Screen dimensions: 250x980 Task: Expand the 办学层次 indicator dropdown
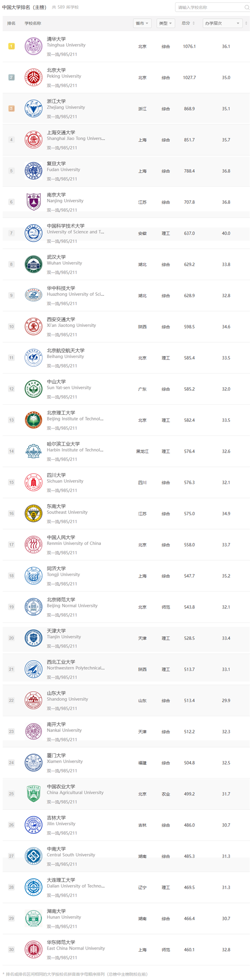[222, 23]
